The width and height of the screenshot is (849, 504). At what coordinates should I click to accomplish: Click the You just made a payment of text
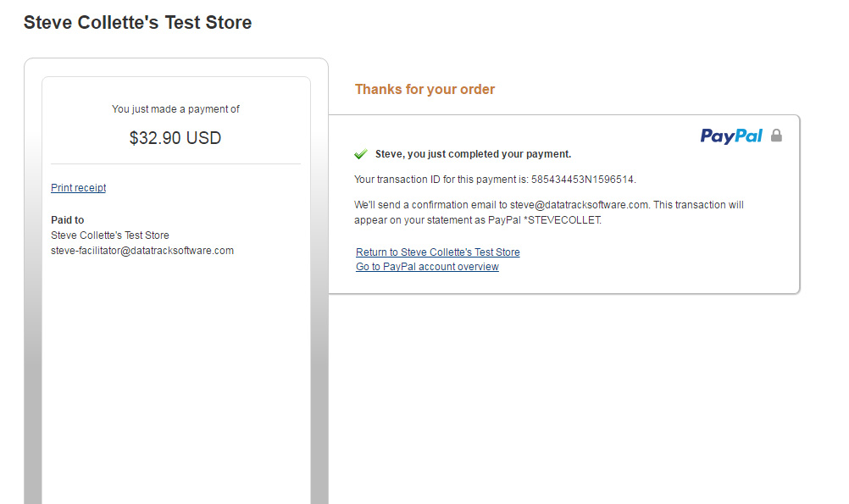[x=175, y=109]
